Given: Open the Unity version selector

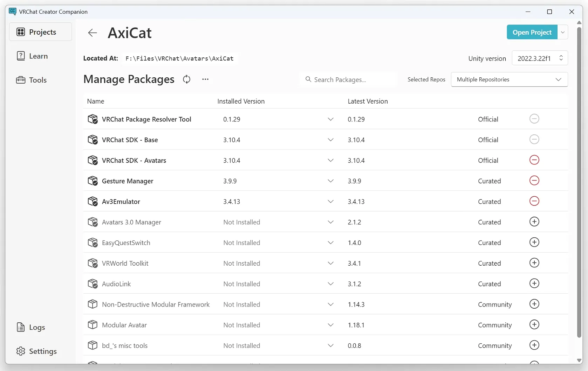Looking at the screenshot, I should point(540,58).
